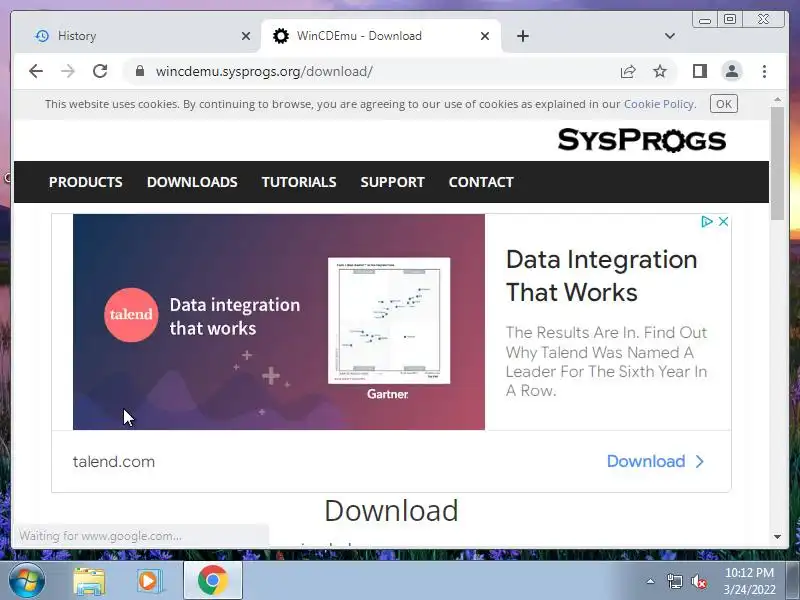Switch to the History tab
This screenshot has height=600, width=800.
click(138, 36)
